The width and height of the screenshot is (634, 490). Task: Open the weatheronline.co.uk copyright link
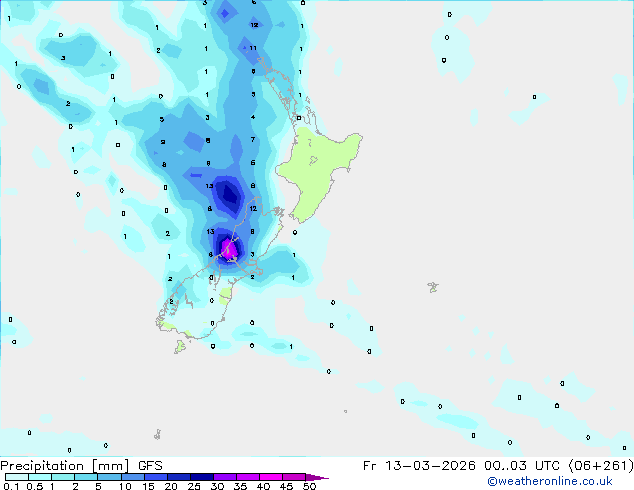click(x=549, y=481)
